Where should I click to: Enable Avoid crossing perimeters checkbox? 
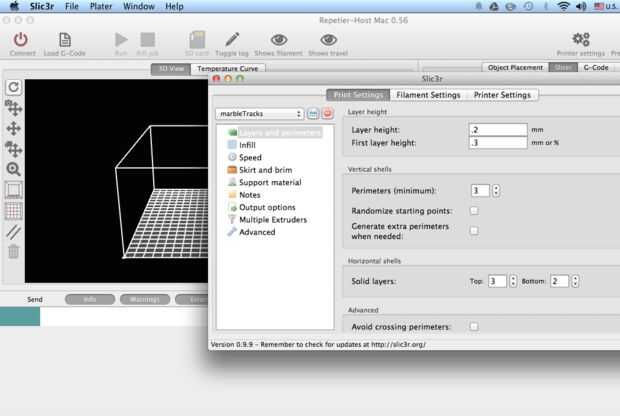click(x=474, y=326)
